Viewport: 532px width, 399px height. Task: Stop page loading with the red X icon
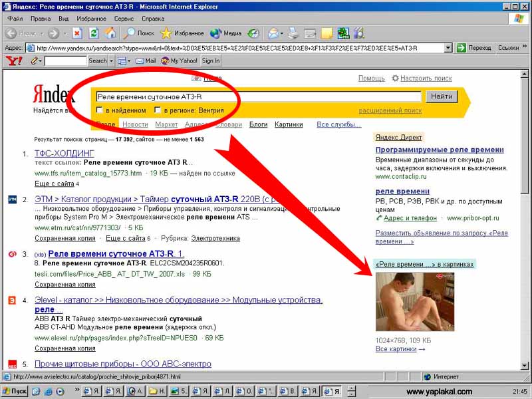click(x=77, y=33)
